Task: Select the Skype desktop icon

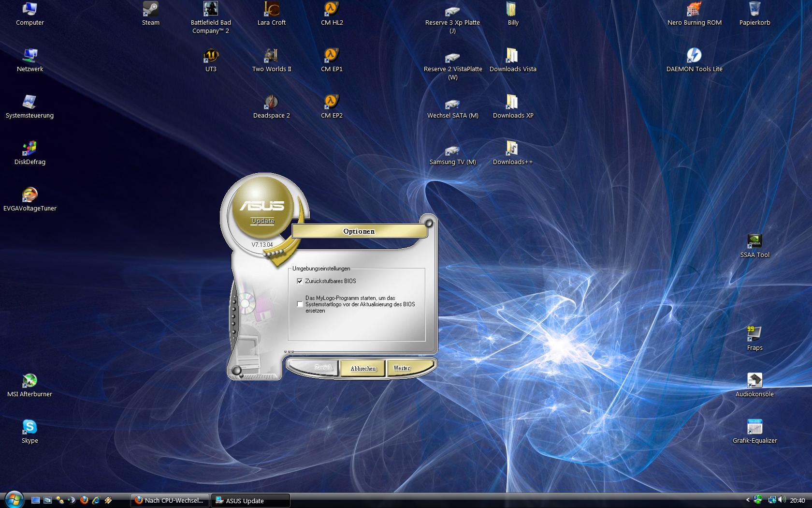Action: [30, 432]
